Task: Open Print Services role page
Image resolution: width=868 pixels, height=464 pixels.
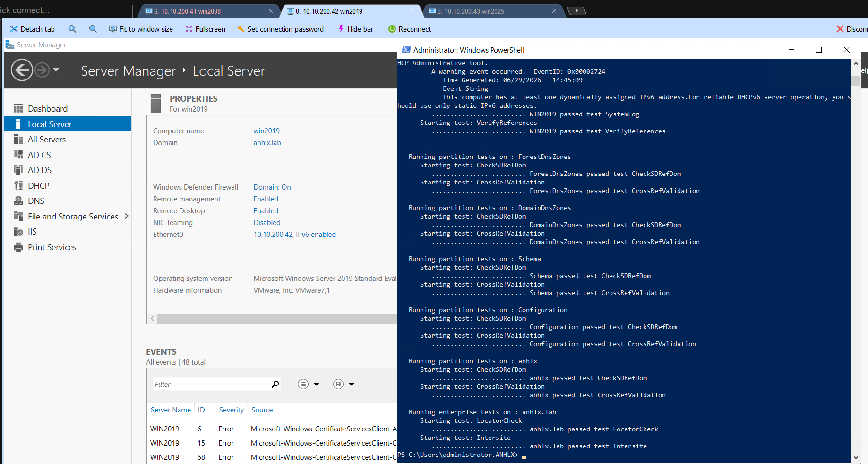Action: tap(68, 247)
